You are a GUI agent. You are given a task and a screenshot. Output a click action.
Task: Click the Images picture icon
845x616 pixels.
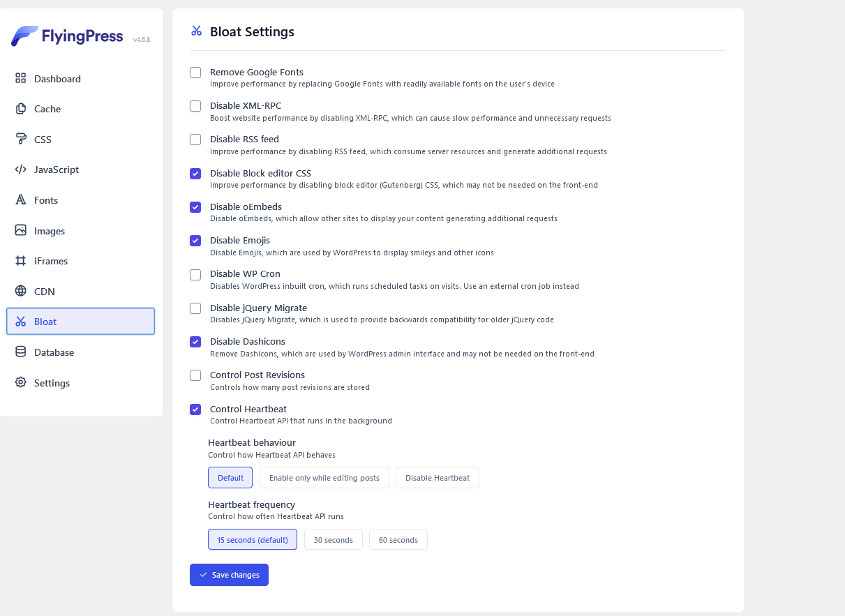21,230
